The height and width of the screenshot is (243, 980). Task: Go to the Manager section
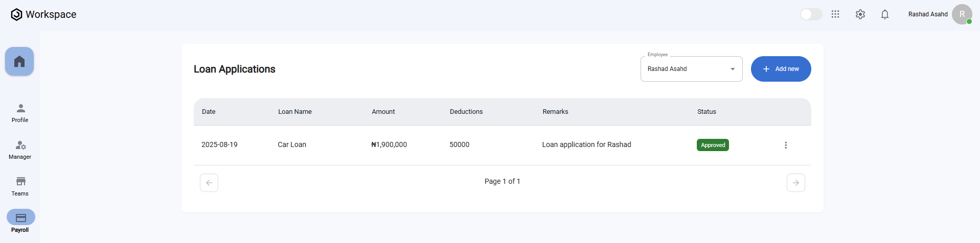click(x=20, y=150)
